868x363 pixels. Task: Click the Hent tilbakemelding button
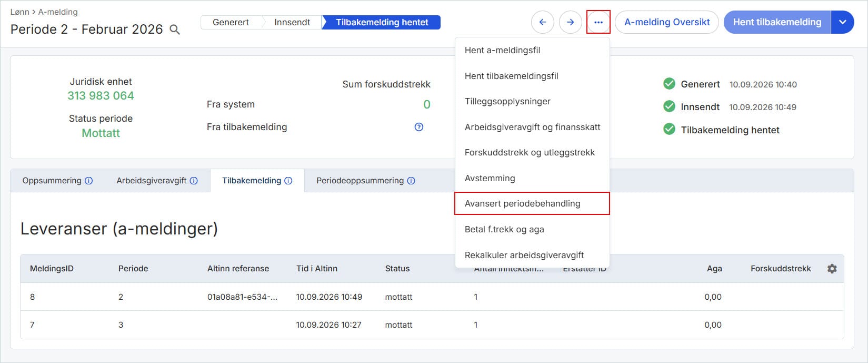(777, 22)
